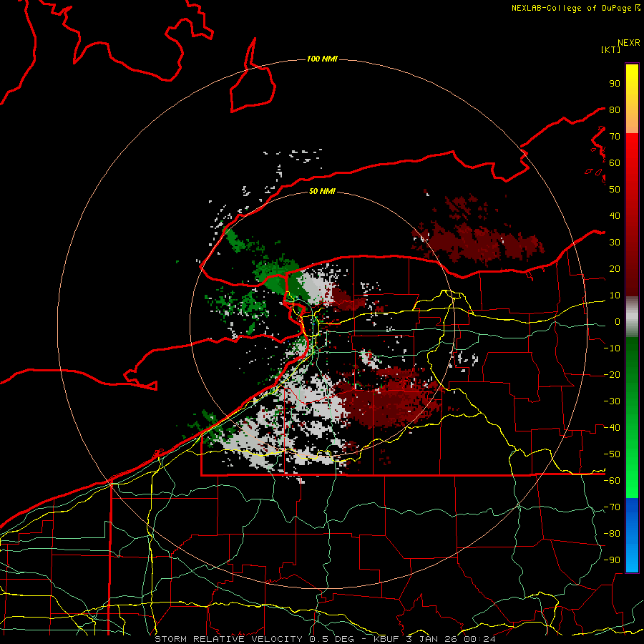Click the -10 legend value
The image size is (644, 644).
click(612, 348)
